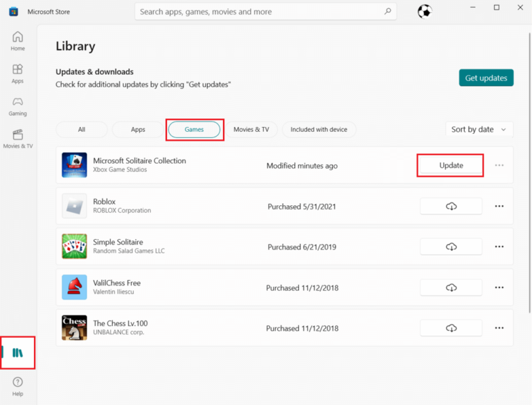Select the Included with device filter
Screen dimensions: 532x405
[319, 130]
